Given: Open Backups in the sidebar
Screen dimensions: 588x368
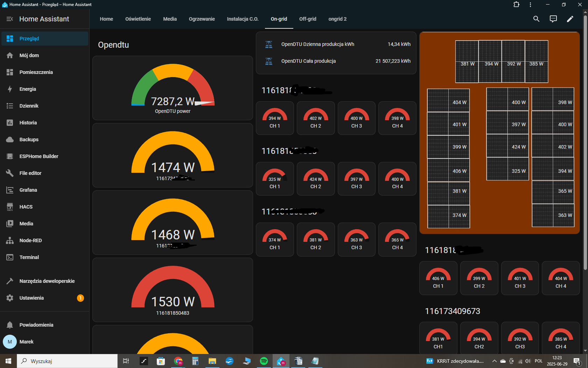Looking at the screenshot, I should (45, 139).
